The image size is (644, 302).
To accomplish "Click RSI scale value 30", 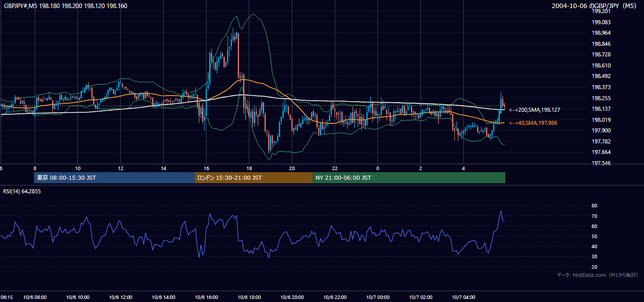I will [594, 257].
